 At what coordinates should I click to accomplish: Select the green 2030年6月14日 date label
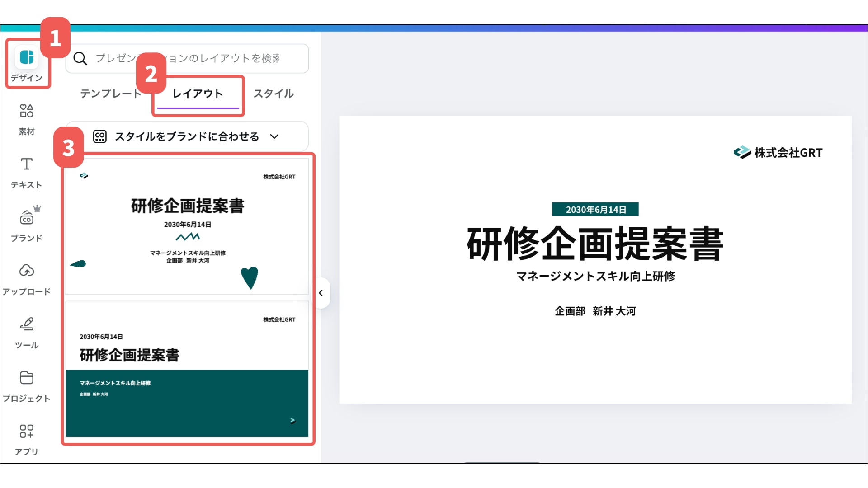595,210
